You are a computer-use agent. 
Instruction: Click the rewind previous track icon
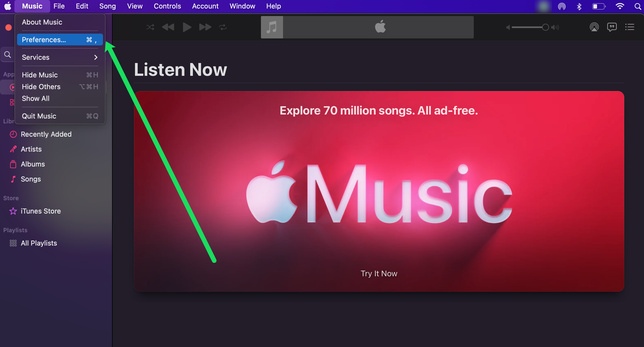[x=168, y=27]
